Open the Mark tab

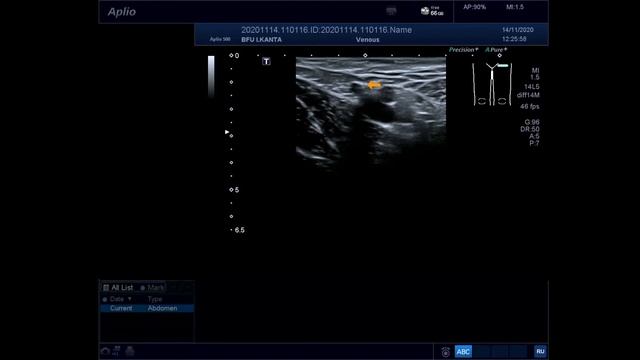pos(152,288)
